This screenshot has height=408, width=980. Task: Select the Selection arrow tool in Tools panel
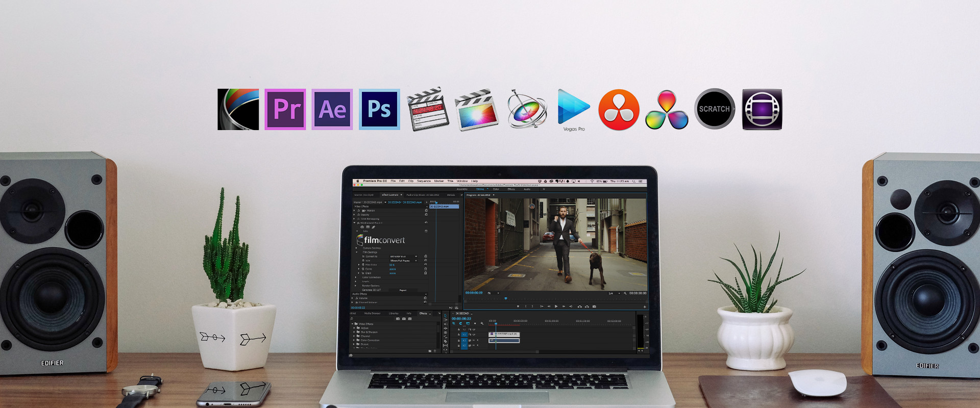[x=446, y=316]
